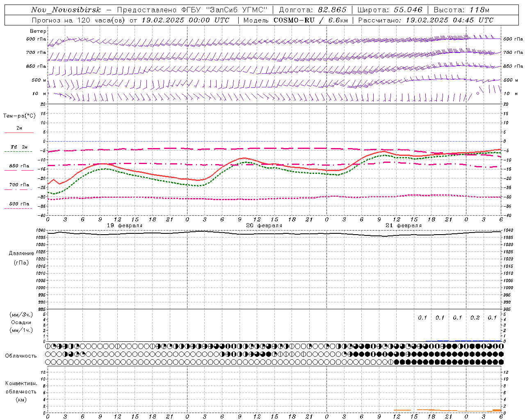Click the left 500 м wind level label
The width and height of the screenshot is (525, 420).
tap(39, 80)
